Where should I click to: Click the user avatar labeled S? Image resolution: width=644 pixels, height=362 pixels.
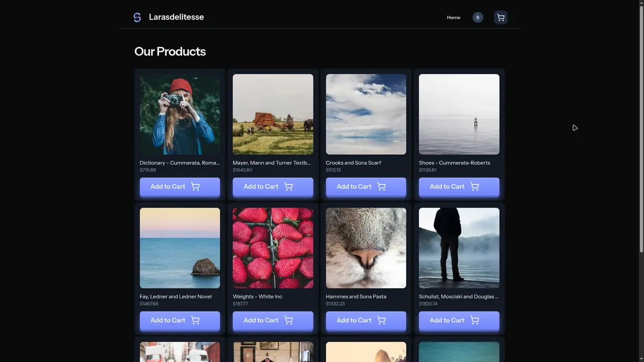click(x=477, y=18)
